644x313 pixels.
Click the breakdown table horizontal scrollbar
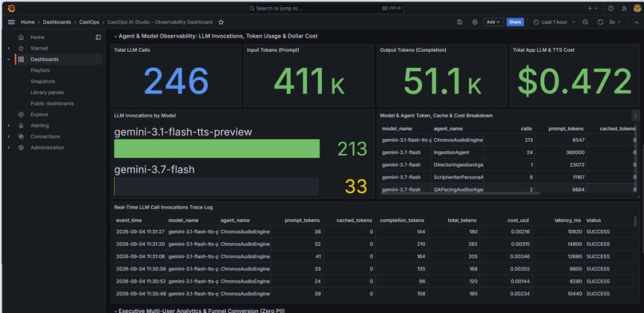[460, 193]
